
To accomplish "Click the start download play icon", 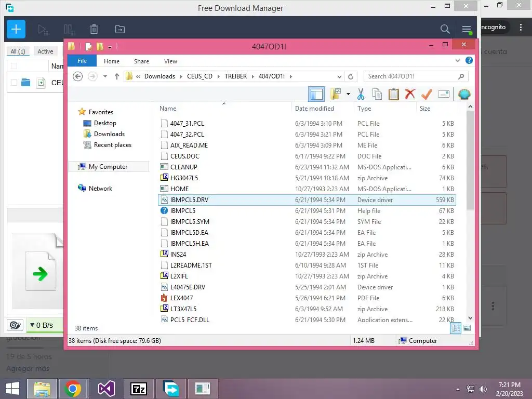I will point(43,30).
